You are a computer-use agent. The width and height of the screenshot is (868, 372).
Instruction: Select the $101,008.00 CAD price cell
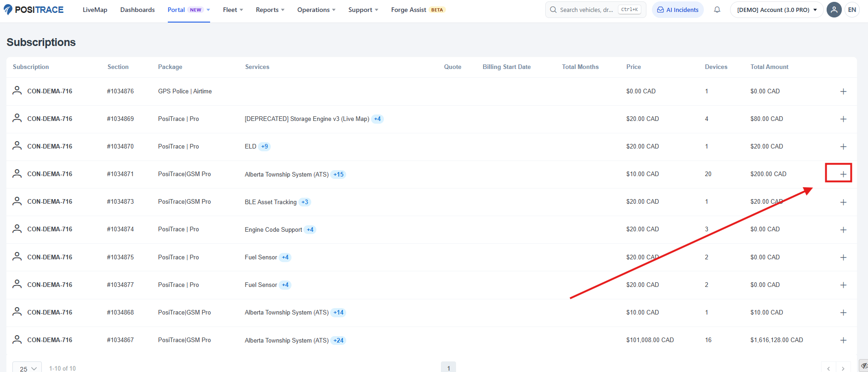point(650,340)
